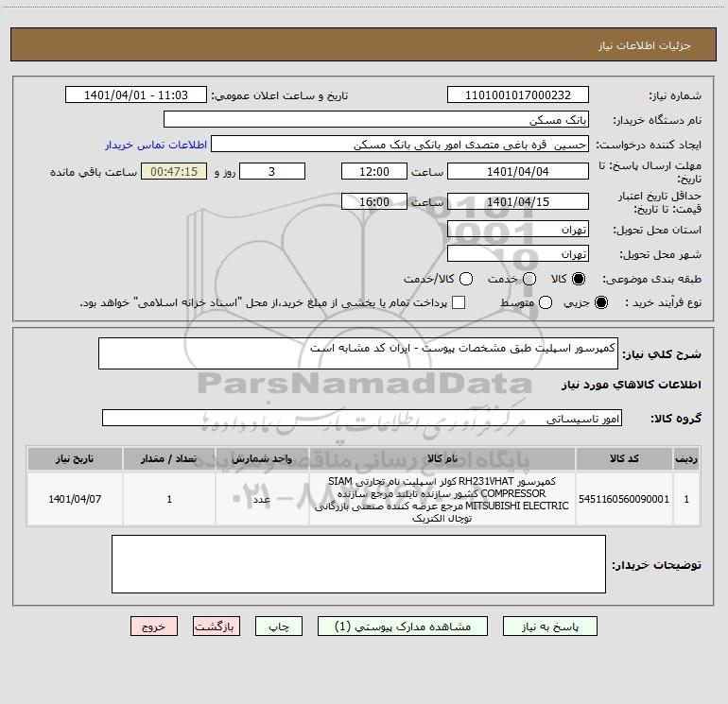This screenshot has width=728, height=704.
Task: Click the اطلاعات کالاهای مورد نیاز heading
Action: [632, 385]
